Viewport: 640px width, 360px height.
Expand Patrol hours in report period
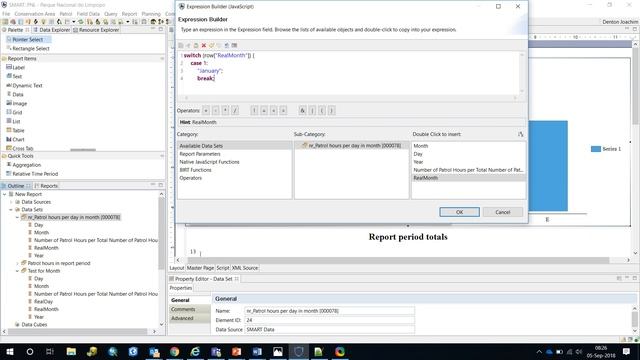click(x=17, y=263)
